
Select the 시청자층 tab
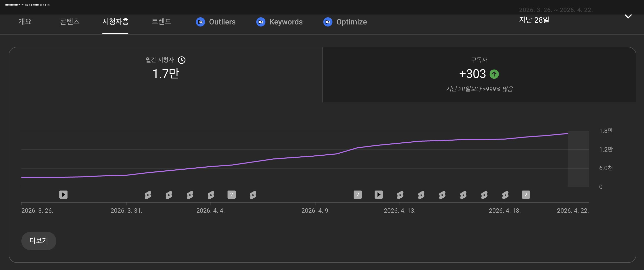115,22
